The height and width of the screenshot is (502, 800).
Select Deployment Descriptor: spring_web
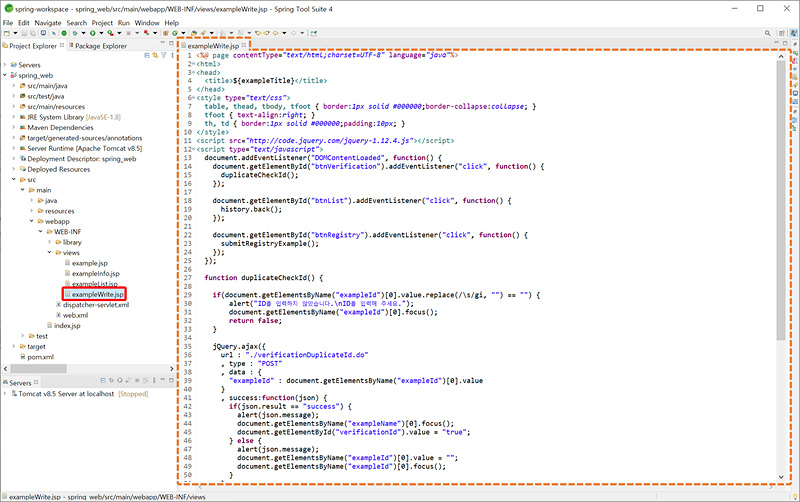[x=82, y=159]
